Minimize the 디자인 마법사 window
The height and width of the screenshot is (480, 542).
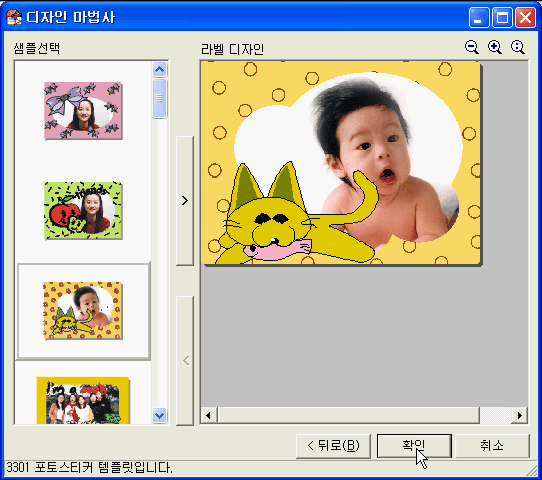pyautogui.click(x=479, y=17)
